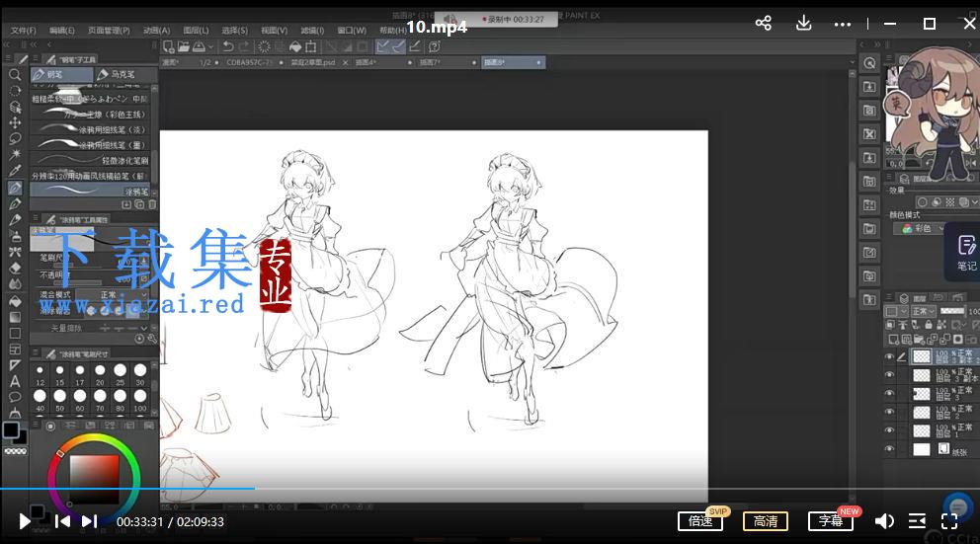
Task: Open the layer blend mode 正常 dropdown
Action: pyautogui.click(x=923, y=311)
